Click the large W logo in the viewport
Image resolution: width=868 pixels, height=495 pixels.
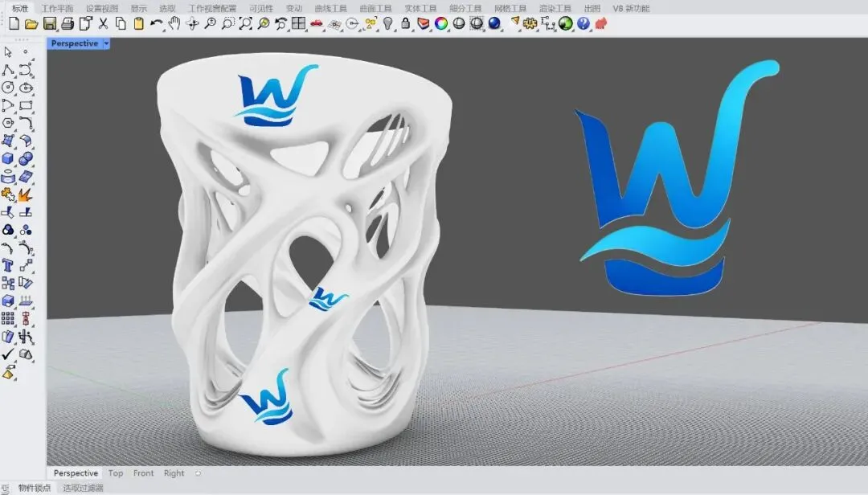[x=677, y=178]
